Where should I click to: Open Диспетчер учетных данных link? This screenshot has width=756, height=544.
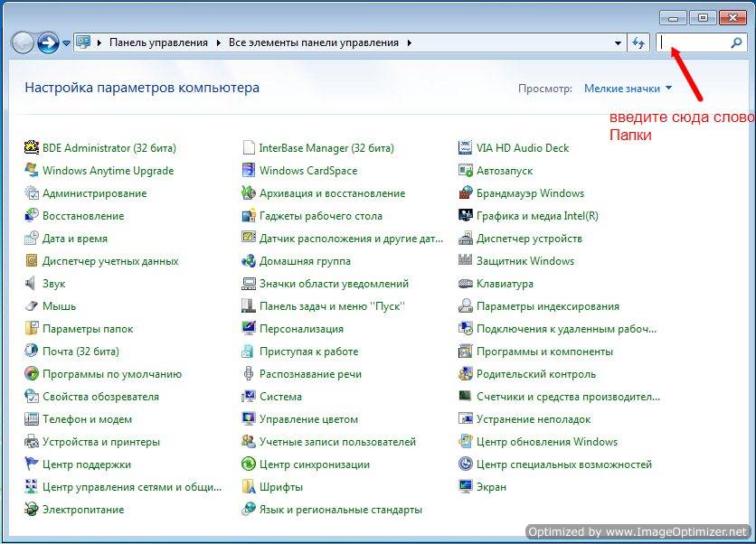110,261
